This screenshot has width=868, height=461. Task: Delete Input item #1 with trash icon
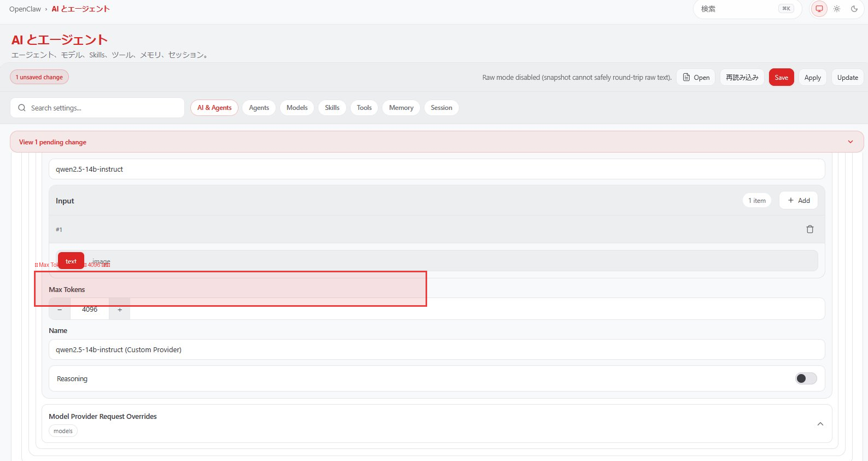coord(809,229)
